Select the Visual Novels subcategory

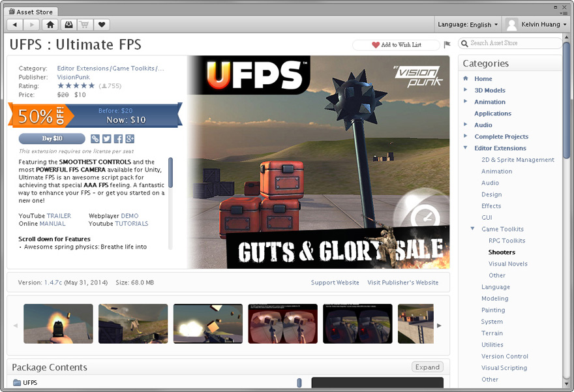click(507, 264)
